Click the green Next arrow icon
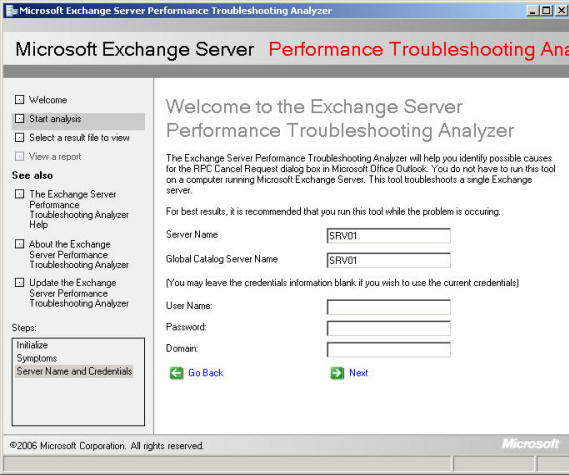The width and height of the screenshot is (569, 475). (337, 373)
